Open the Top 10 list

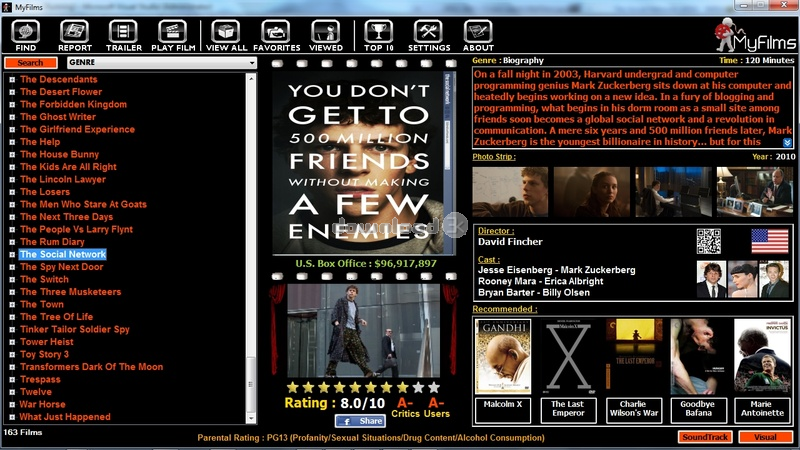click(379, 36)
